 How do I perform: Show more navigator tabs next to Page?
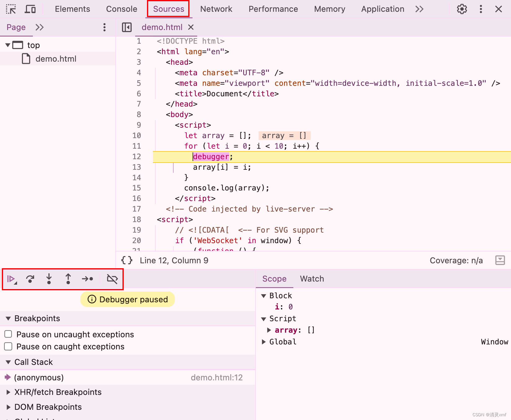(x=39, y=27)
